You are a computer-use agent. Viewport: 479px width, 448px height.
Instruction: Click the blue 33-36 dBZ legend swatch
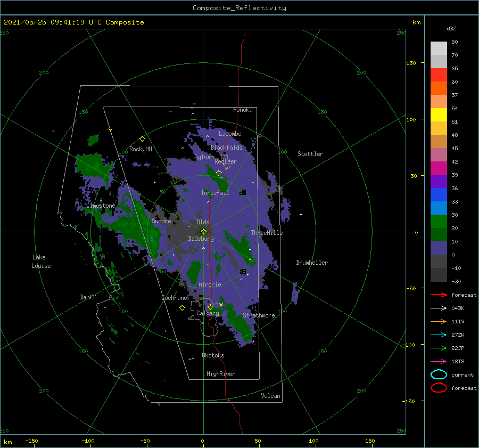(x=439, y=194)
